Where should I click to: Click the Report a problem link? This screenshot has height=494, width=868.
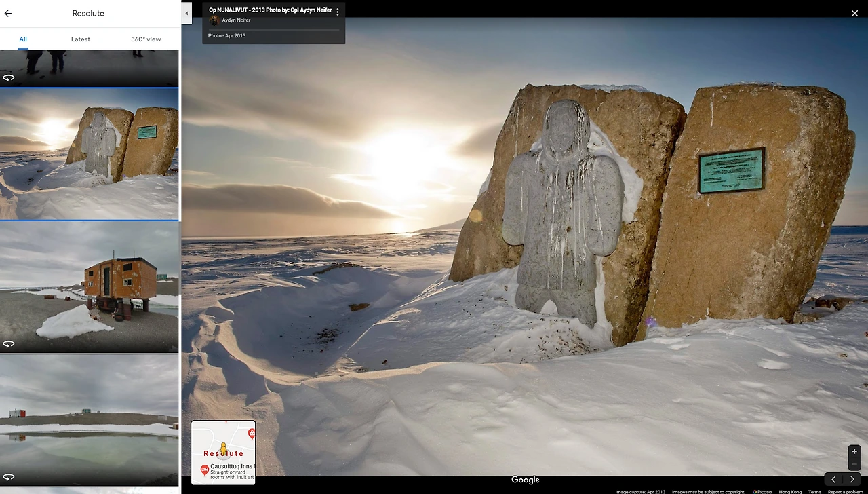845,491
